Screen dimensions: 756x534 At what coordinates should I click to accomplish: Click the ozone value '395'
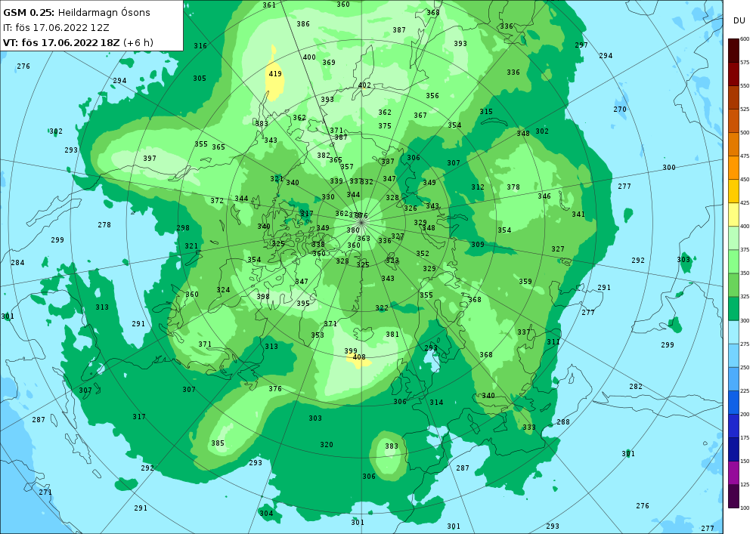pos(303,303)
